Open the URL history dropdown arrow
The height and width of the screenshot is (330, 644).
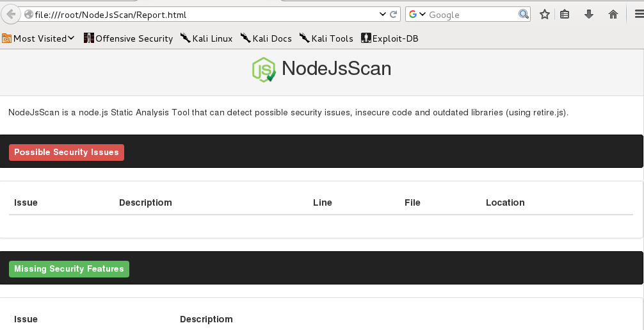382,14
